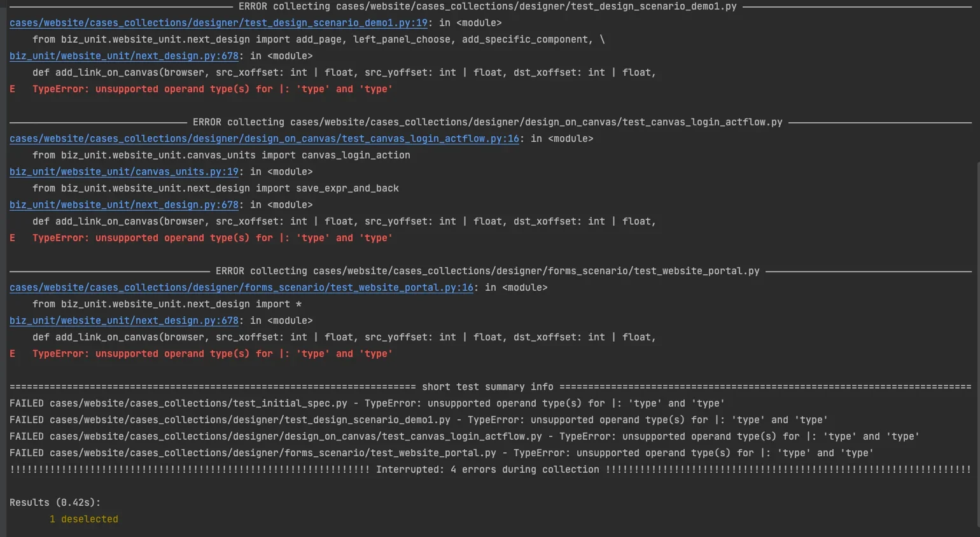Open next_design.py:678 link below the 'import *' line

coord(124,321)
